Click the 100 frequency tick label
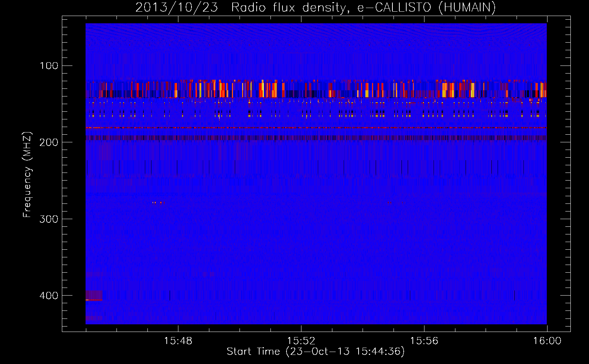This screenshot has height=364, width=589. click(x=49, y=66)
